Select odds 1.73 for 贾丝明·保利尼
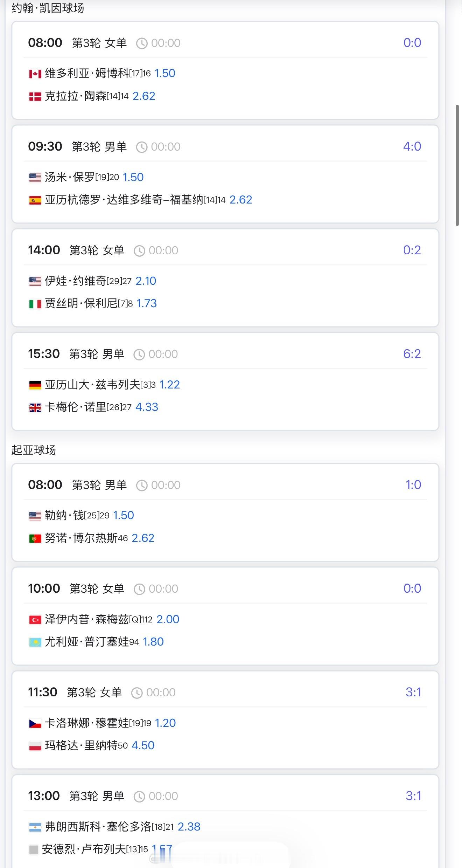 [146, 303]
